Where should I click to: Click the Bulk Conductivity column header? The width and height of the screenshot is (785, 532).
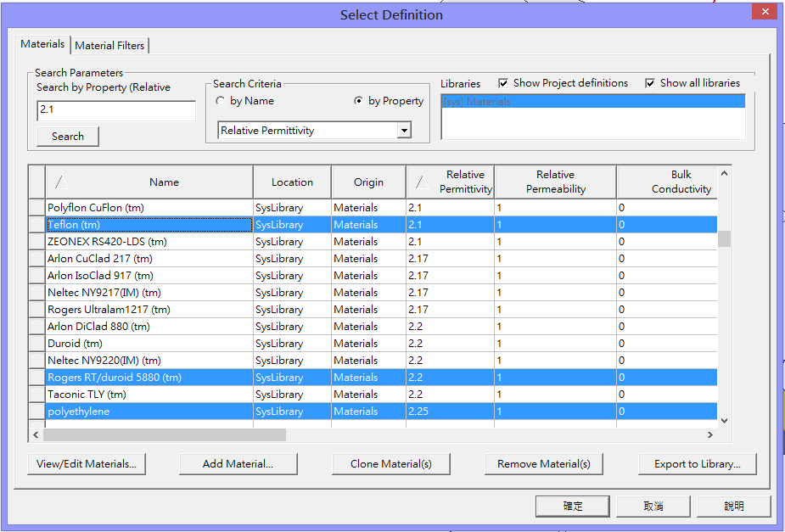667,182
